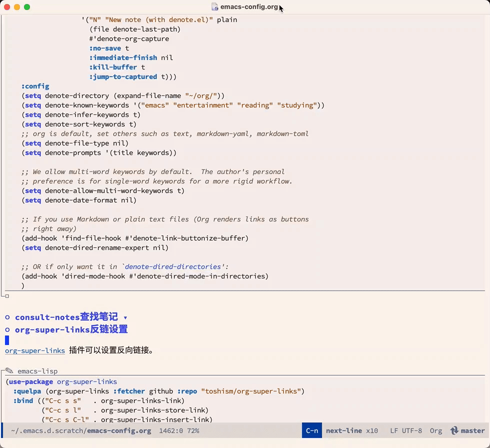Click denote-dired-rename-expert line

point(95,247)
